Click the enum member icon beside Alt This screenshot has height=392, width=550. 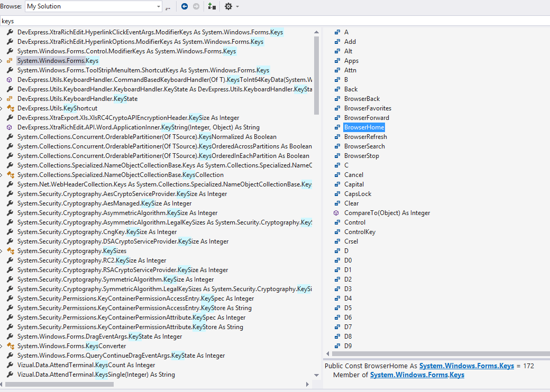(337, 51)
